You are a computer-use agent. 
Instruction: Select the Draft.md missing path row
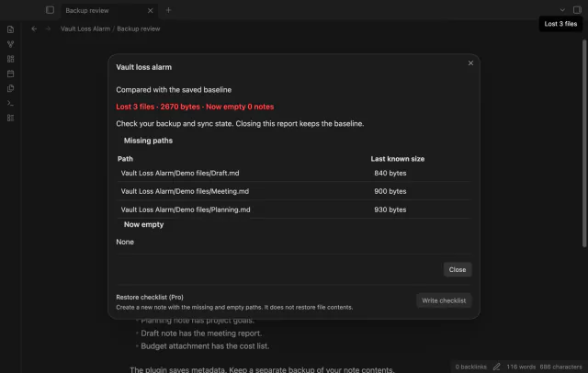click(x=294, y=174)
